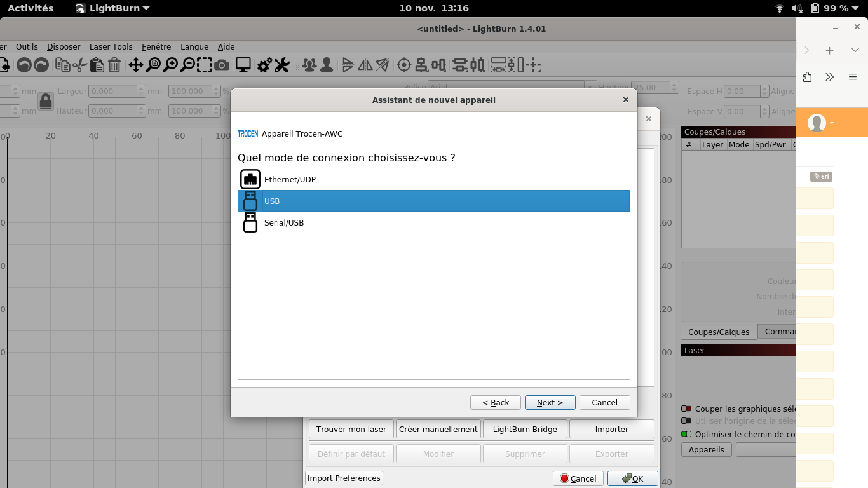868x488 pixels.
Task: Click the monitor preview icon
Action: click(x=243, y=65)
